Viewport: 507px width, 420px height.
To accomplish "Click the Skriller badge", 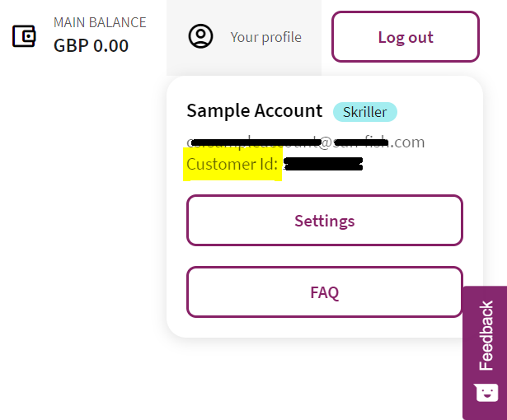I will coord(365,112).
